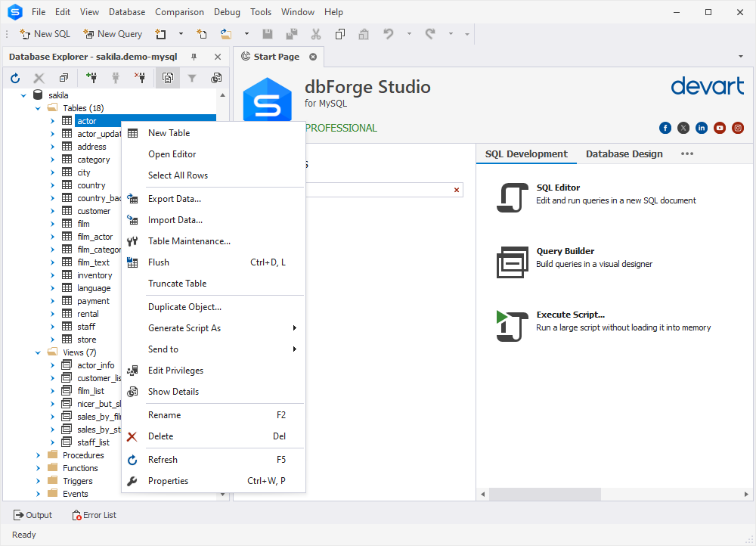Click the Copy icon in main toolbar
The image size is (756, 546).
(x=340, y=34)
